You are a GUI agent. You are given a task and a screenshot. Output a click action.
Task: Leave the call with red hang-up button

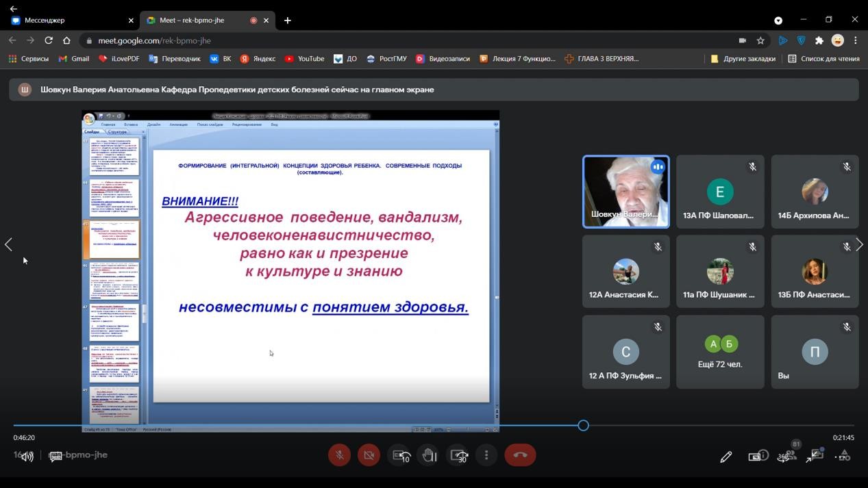coord(520,455)
